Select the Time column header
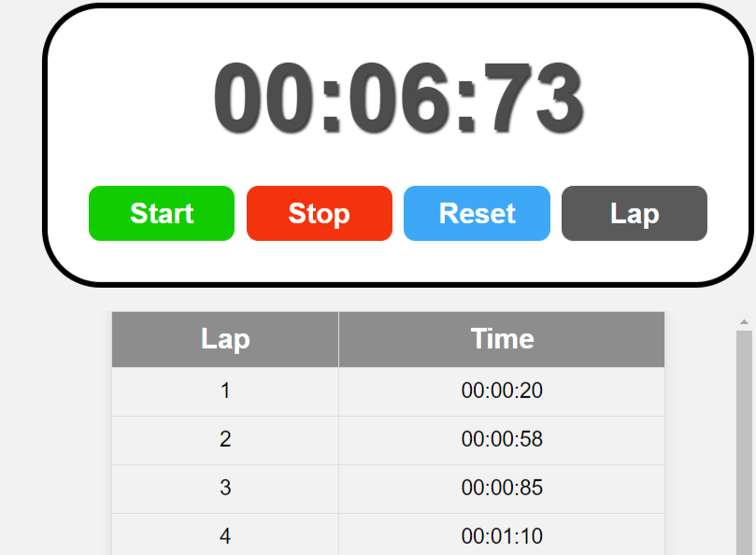The width and height of the screenshot is (756, 555). 502,339
